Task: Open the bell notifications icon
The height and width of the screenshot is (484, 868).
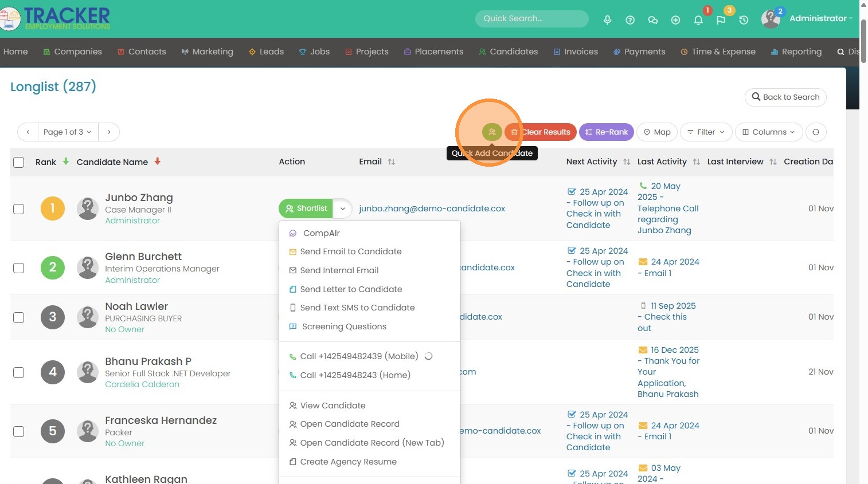Action: [x=698, y=20]
